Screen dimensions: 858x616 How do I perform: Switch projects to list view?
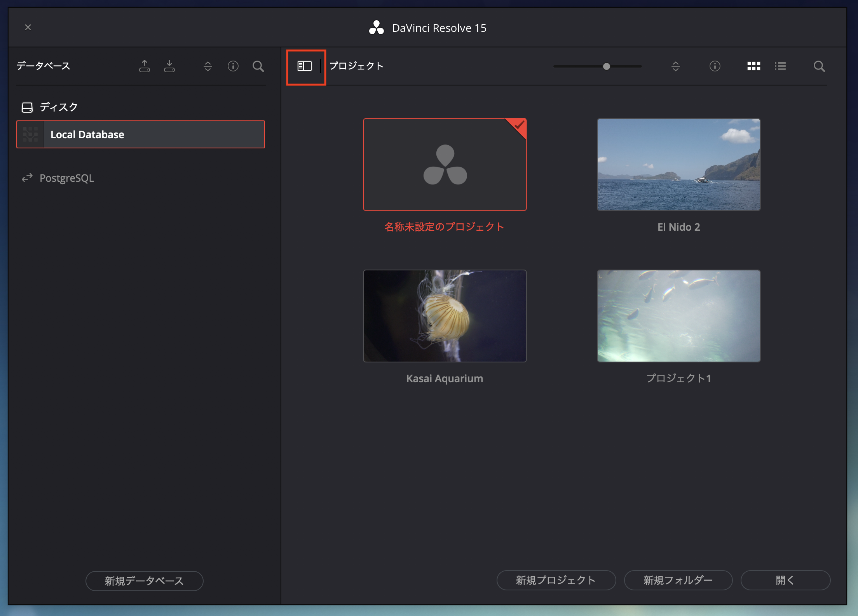pyautogui.click(x=780, y=66)
